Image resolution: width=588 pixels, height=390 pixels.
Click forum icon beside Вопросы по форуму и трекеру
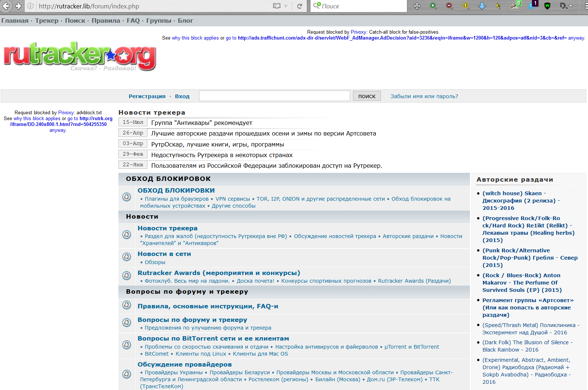click(126, 323)
